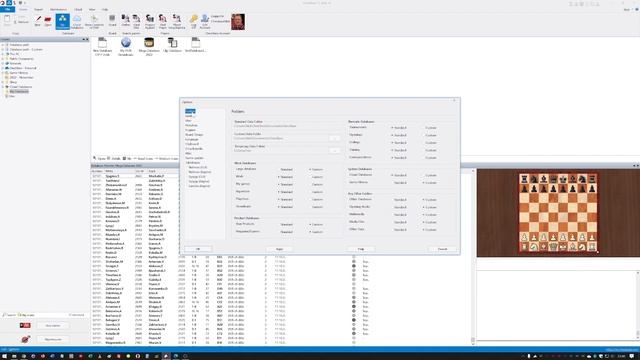Show contents of DVD icon
This screenshot has height=360, width=640.
[x=94, y=21]
